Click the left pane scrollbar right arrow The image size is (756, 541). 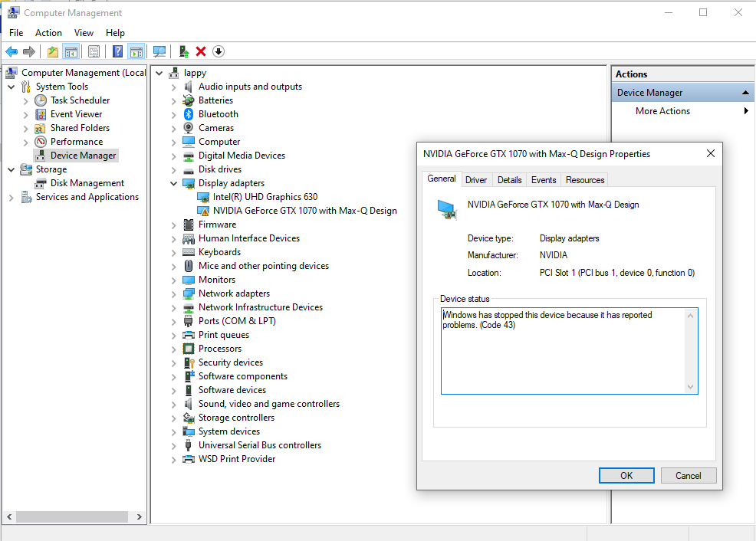[140, 517]
